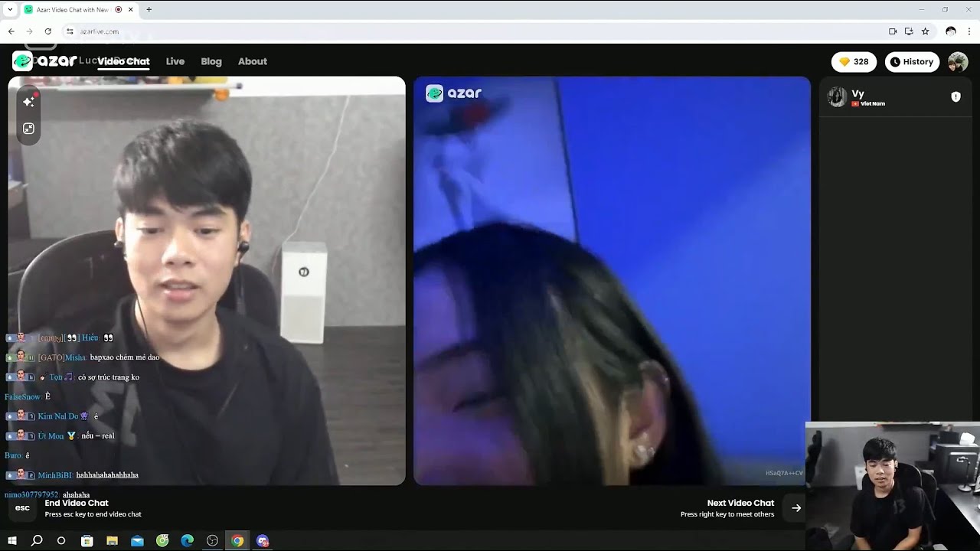Go back in browser history

11,31
